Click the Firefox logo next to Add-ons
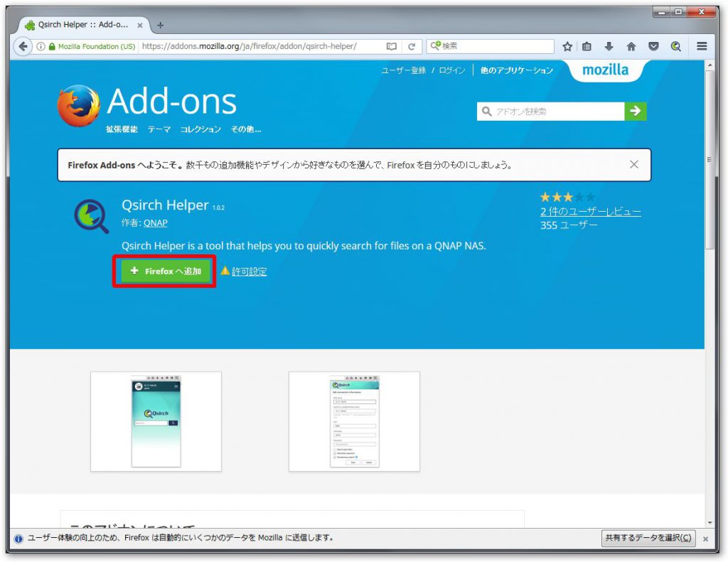Viewport: 728px width, 562px height. [78, 106]
